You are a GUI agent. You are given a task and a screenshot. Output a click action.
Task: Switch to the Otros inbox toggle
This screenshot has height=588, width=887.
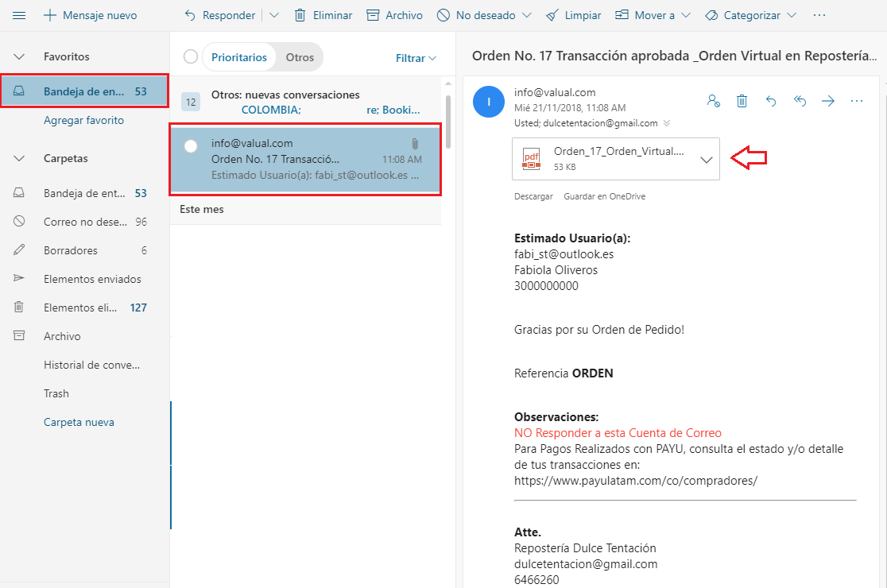[x=300, y=57]
